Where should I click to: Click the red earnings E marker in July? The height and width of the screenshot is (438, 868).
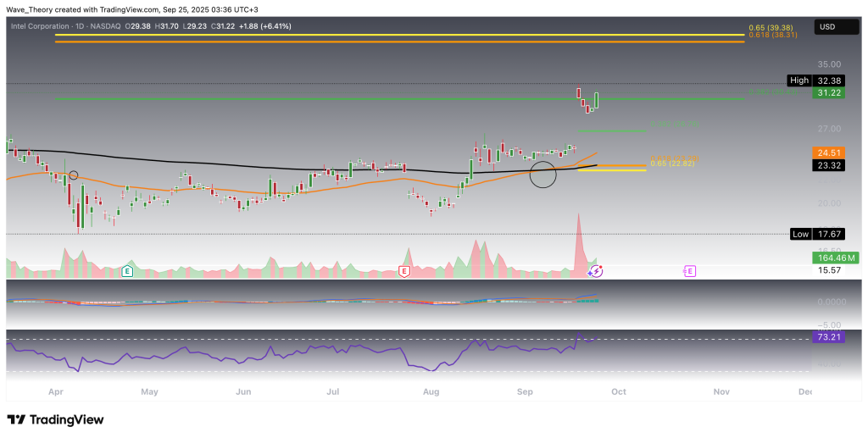[x=404, y=271]
